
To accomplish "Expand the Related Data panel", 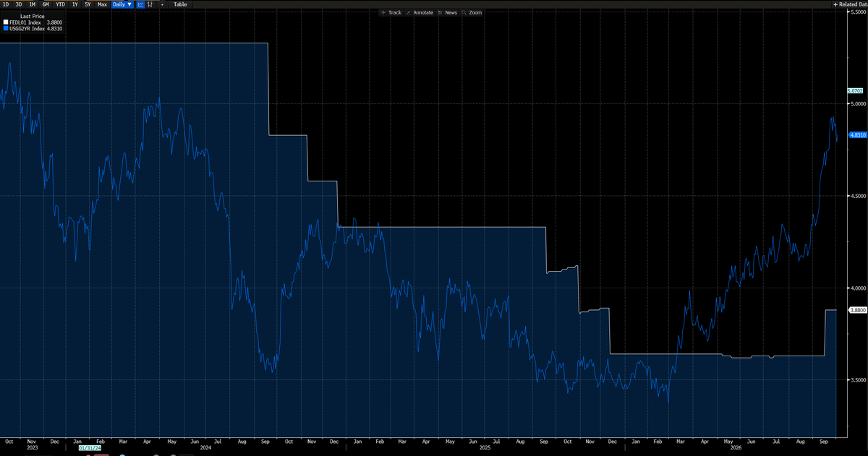I will point(850,4).
